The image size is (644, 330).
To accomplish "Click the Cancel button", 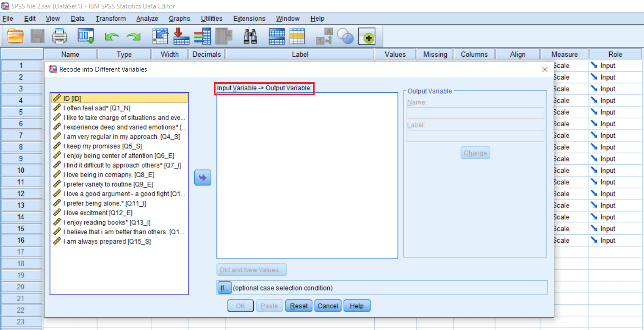I will click(328, 306).
